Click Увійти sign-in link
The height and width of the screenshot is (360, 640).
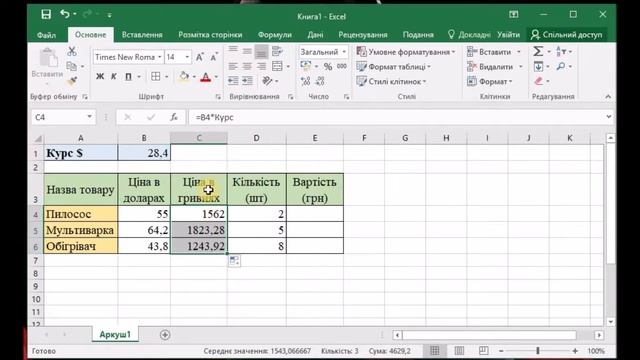coord(508,35)
